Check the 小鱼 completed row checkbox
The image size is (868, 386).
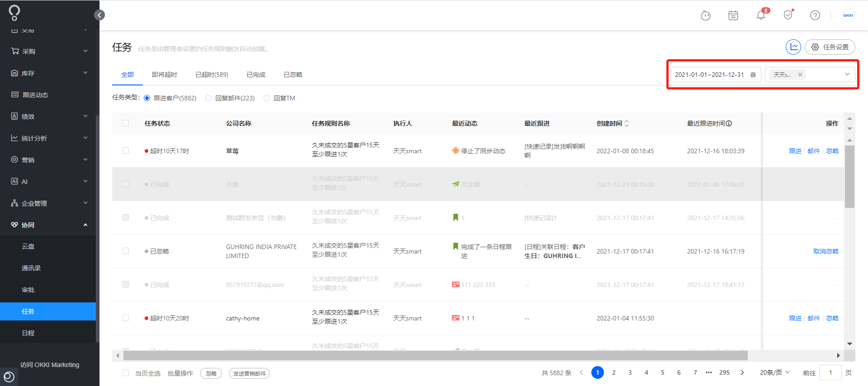pyautogui.click(x=126, y=184)
